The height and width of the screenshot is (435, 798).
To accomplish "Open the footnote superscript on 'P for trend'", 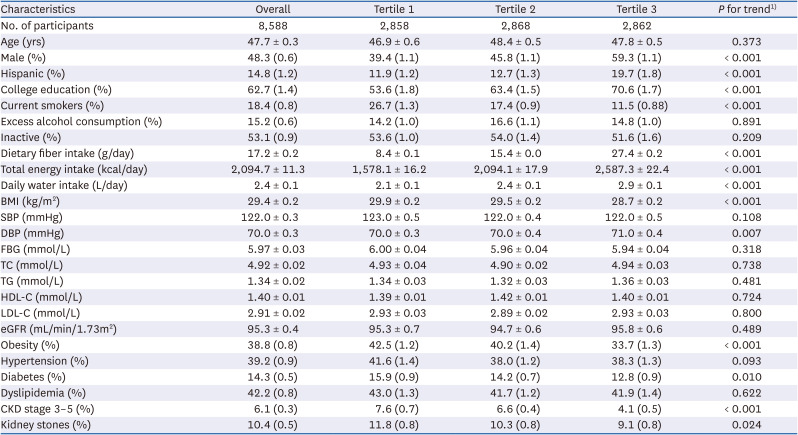I will pos(774,7).
